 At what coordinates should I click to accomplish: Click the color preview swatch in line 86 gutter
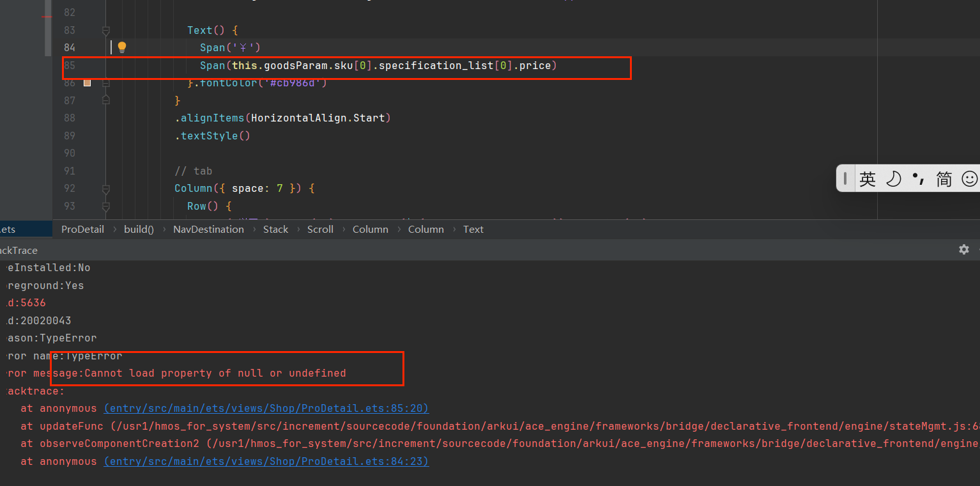88,82
